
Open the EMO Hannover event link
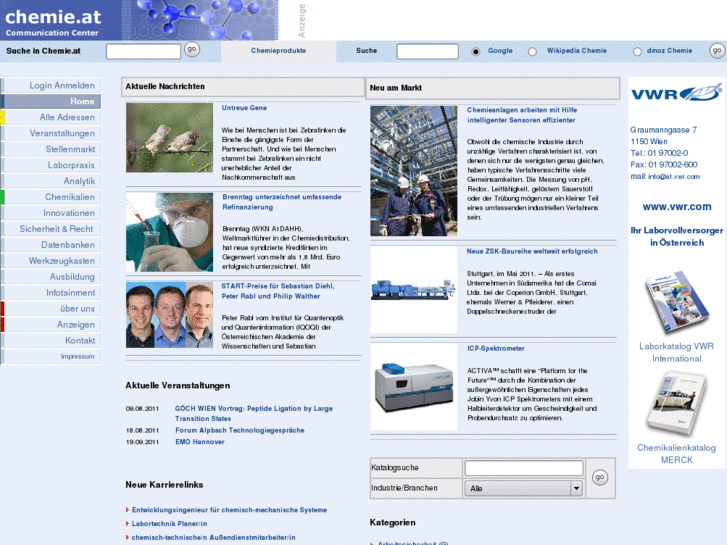coord(200,442)
